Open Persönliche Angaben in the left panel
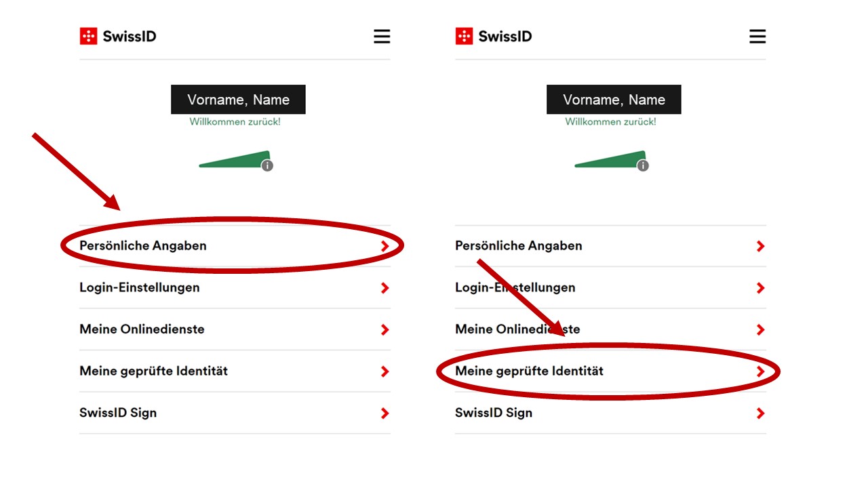This screenshot has height=488, width=868. point(235,246)
